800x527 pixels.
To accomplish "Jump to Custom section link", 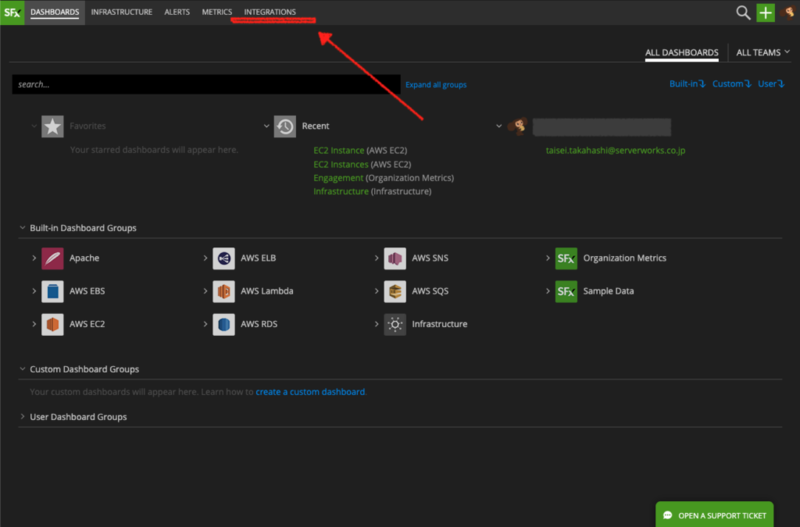I will pyautogui.click(x=732, y=84).
